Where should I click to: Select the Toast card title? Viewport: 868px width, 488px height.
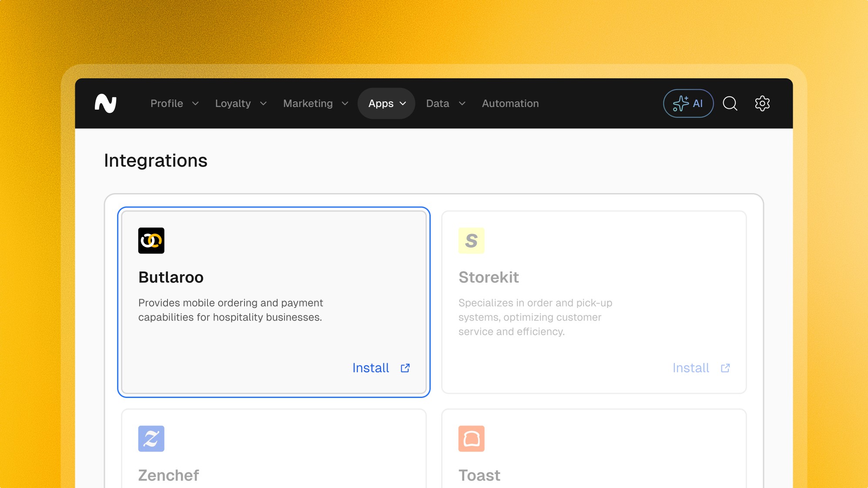pos(479,475)
